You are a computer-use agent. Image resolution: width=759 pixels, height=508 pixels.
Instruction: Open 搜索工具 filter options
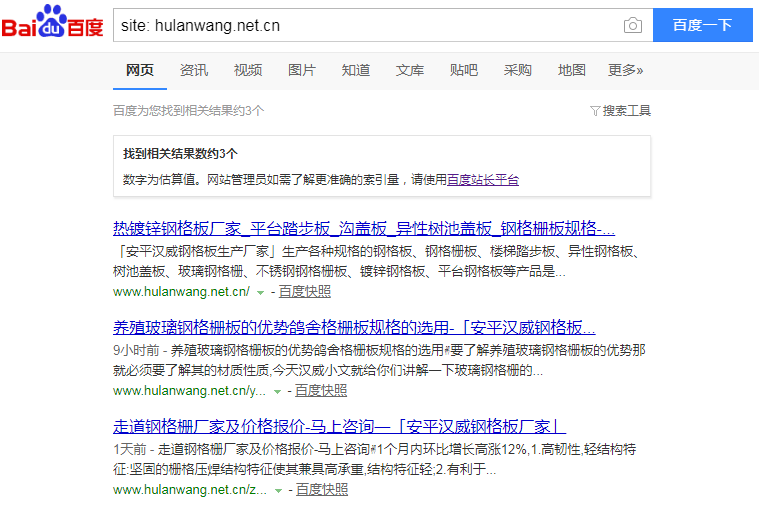pyautogui.click(x=621, y=111)
